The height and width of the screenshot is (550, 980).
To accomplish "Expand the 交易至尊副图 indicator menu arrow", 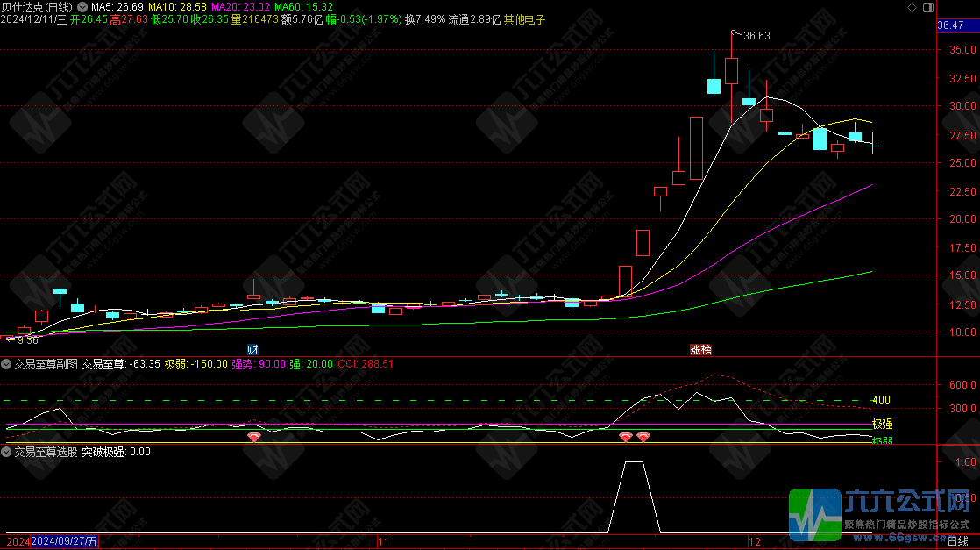I will (x=7, y=363).
